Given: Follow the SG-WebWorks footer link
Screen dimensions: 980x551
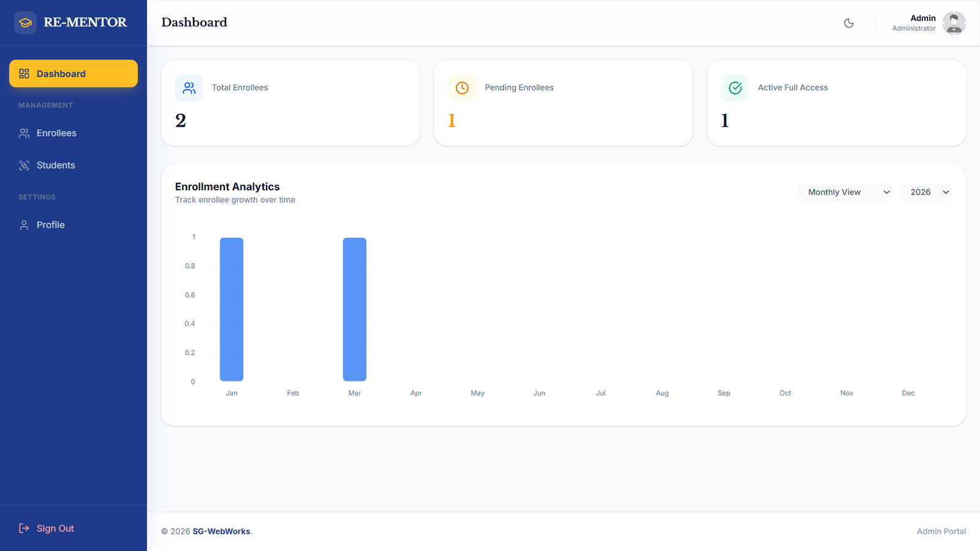Looking at the screenshot, I should pos(221,531).
